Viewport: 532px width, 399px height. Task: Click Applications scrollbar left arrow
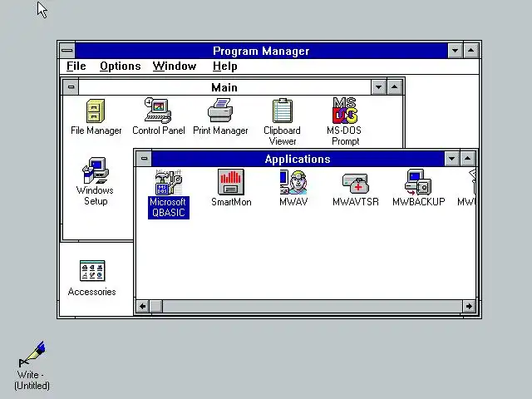[x=142, y=307]
